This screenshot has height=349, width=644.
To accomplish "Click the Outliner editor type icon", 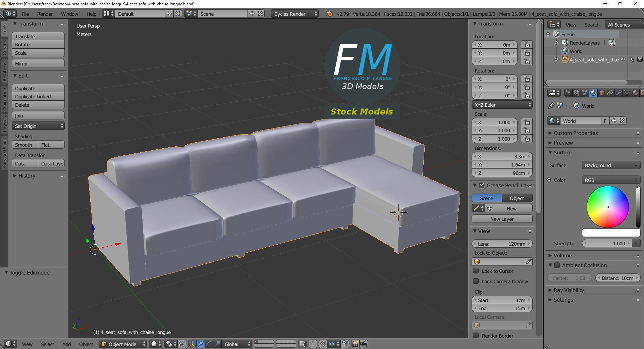I will [x=554, y=24].
